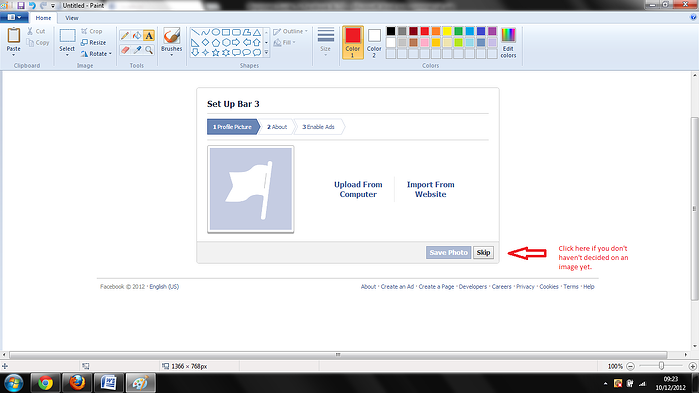Open the shape Fill dropdown
The image size is (699, 393).
(284, 42)
